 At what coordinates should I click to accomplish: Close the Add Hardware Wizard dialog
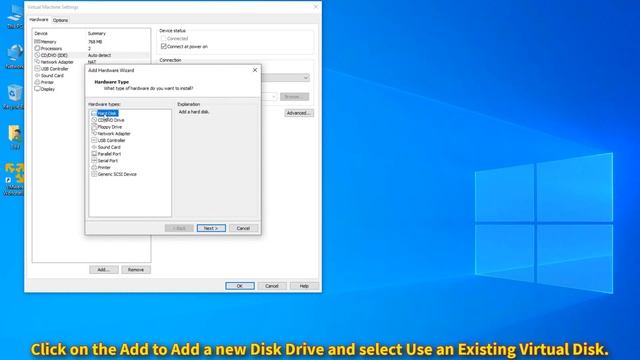[255, 70]
